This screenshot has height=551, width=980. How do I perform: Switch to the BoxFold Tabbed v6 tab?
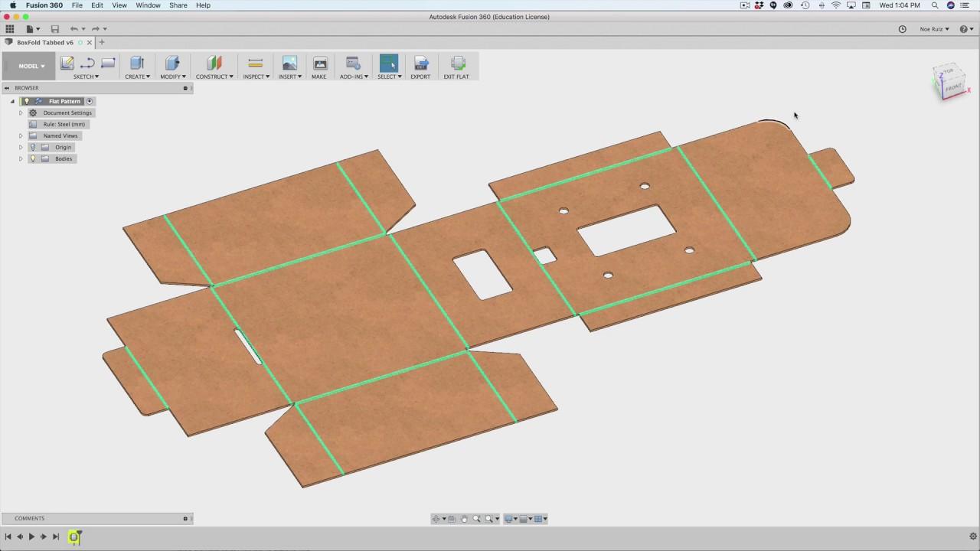point(45,43)
